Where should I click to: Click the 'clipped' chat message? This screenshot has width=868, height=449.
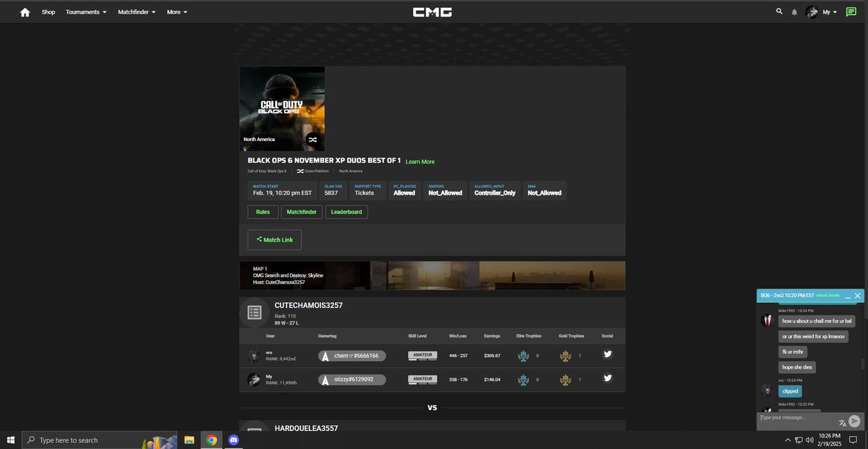click(x=790, y=391)
